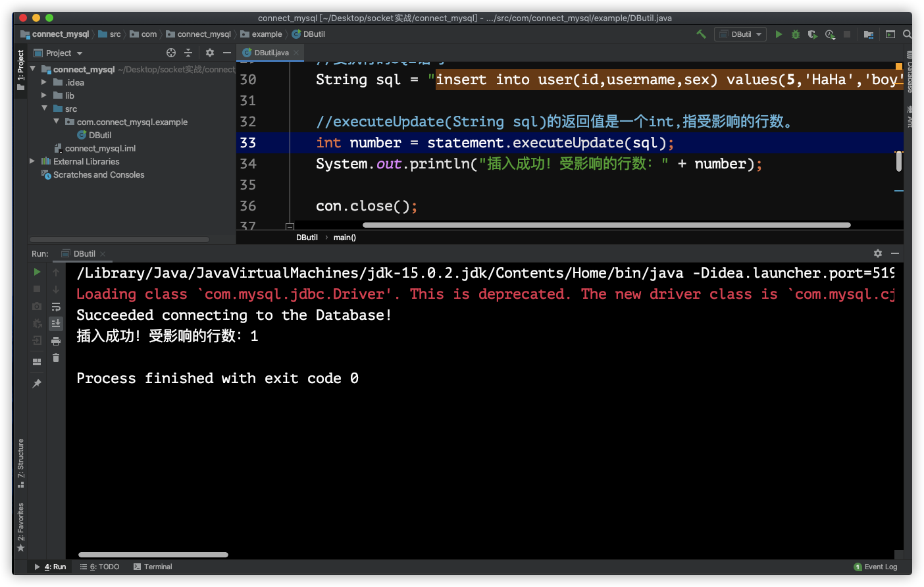The height and width of the screenshot is (587, 924).
Task: Collapse the connect_mysql root folder
Action: (x=33, y=68)
